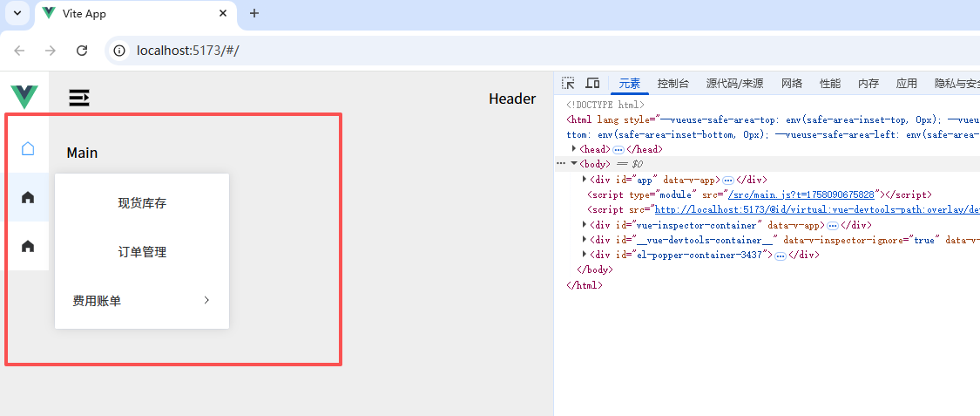The height and width of the screenshot is (416, 980).
Task: Click ellipsis badge in head element
Action: tap(618, 149)
